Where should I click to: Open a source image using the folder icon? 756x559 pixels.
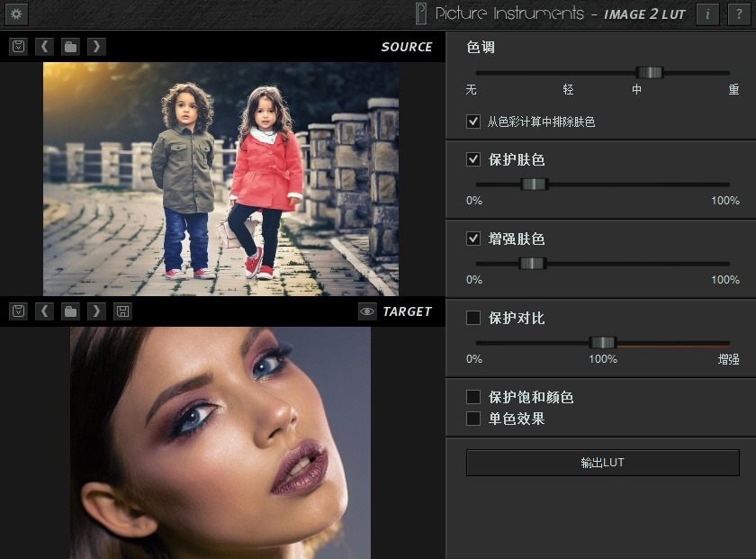pyautogui.click(x=70, y=46)
